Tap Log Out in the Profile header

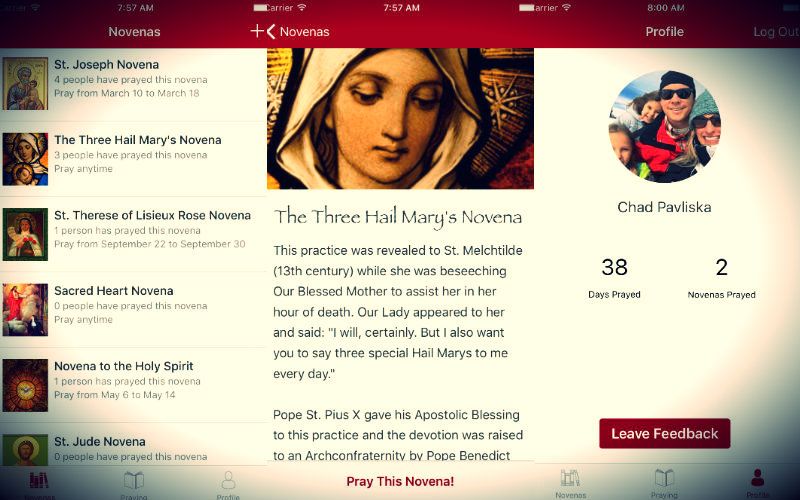[775, 32]
